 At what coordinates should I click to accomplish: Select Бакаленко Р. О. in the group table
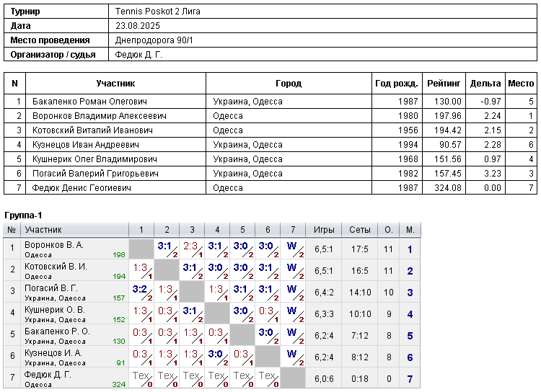[x=57, y=331]
